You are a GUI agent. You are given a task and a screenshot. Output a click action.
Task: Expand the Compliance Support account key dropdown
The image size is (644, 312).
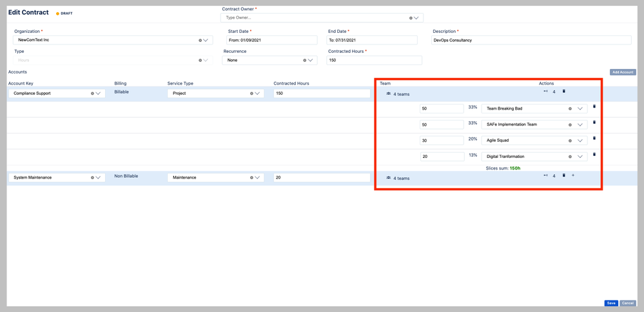[x=98, y=93]
